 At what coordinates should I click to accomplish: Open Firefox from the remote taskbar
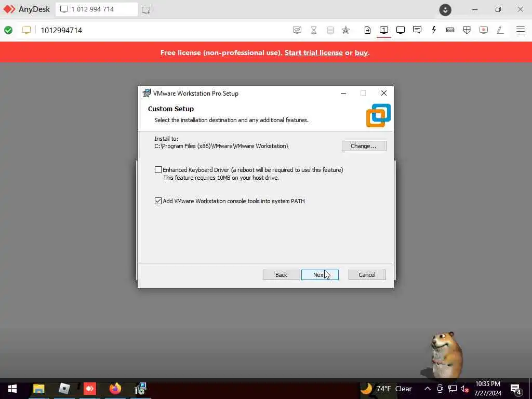[115, 389]
